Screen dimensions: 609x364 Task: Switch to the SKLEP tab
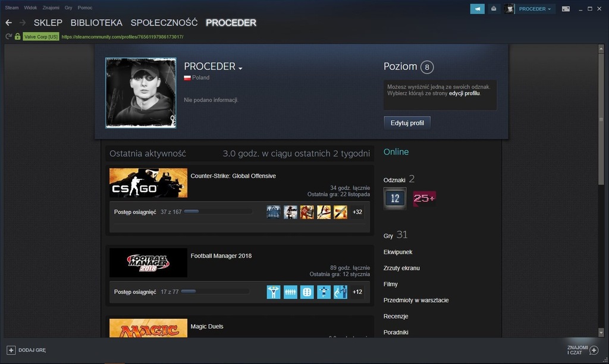pos(48,23)
